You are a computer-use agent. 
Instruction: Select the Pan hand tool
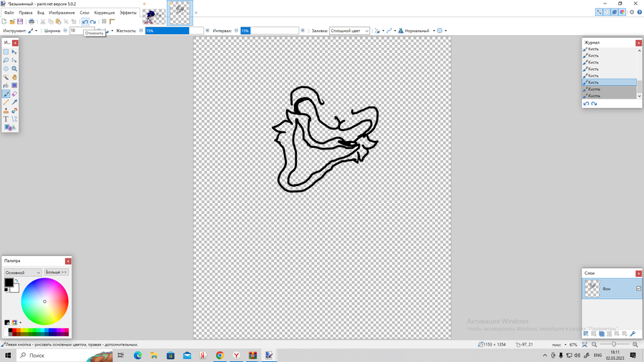(x=14, y=77)
